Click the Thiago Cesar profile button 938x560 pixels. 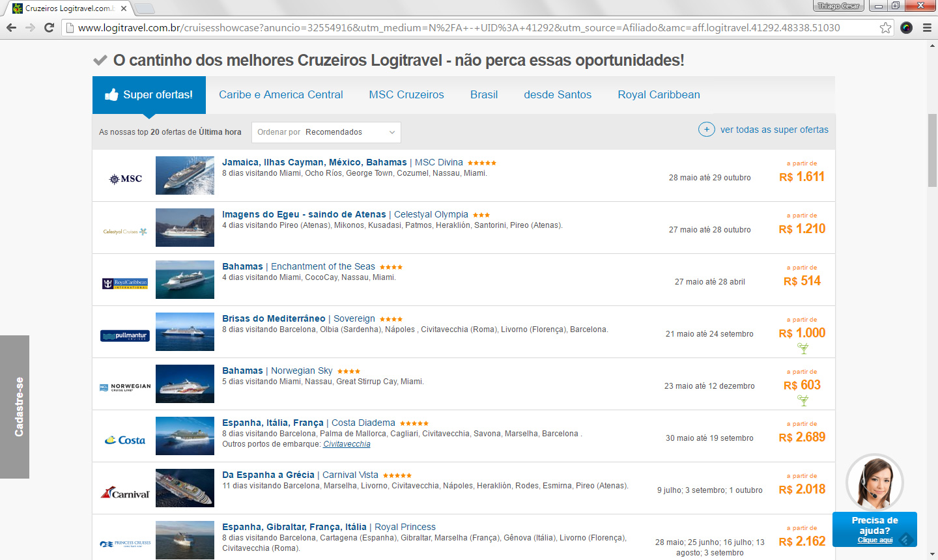pos(838,6)
